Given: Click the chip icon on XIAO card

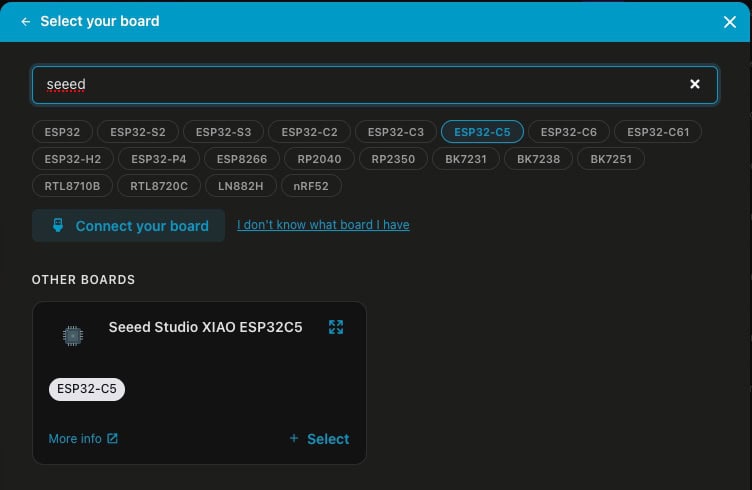Looking at the screenshot, I should point(73,336).
